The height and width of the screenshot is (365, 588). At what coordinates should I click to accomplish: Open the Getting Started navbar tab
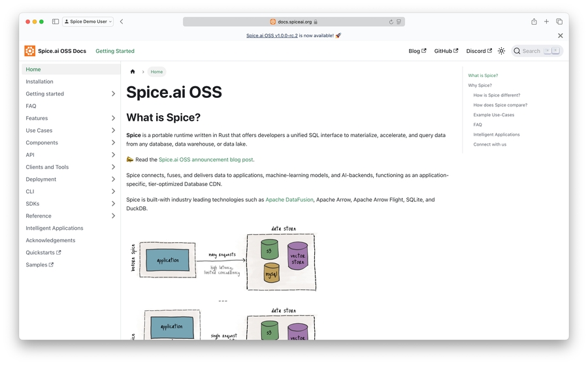pos(115,51)
